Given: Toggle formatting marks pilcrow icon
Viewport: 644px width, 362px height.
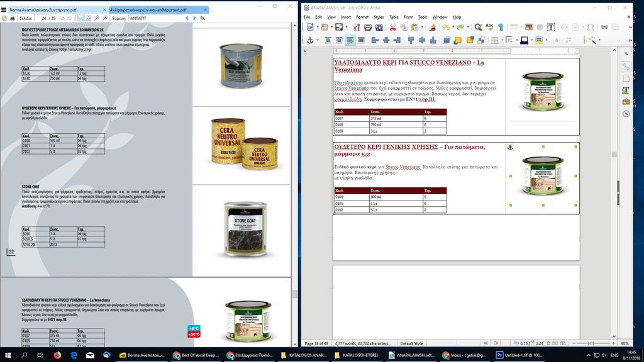Looking at the screenshot, I should click(x=501, y=27).
